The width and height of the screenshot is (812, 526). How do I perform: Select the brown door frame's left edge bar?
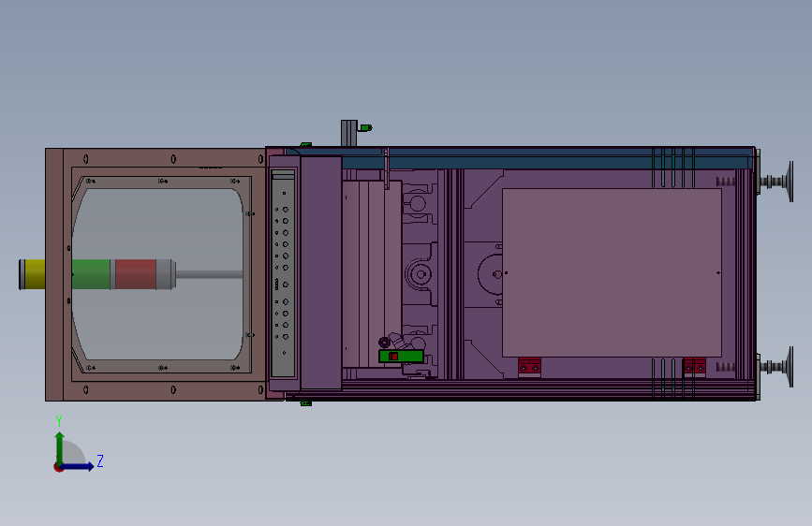click(x=54, y=274)
